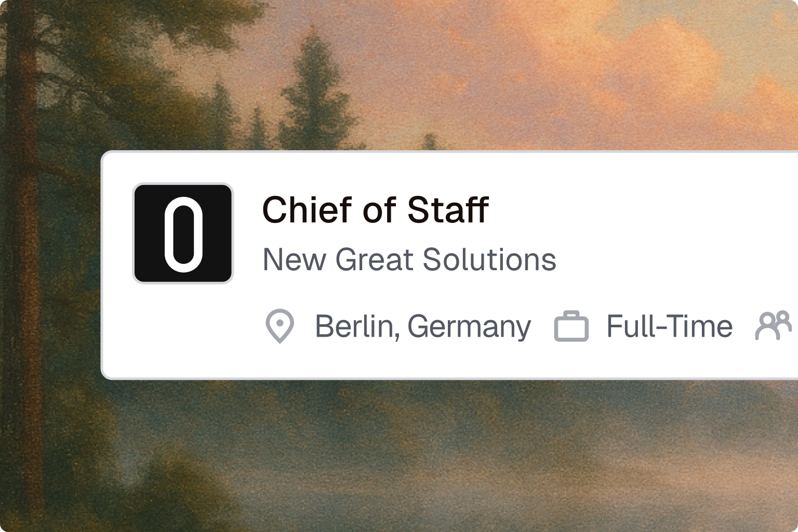Open the black company logo tile

tap(183, 233)
